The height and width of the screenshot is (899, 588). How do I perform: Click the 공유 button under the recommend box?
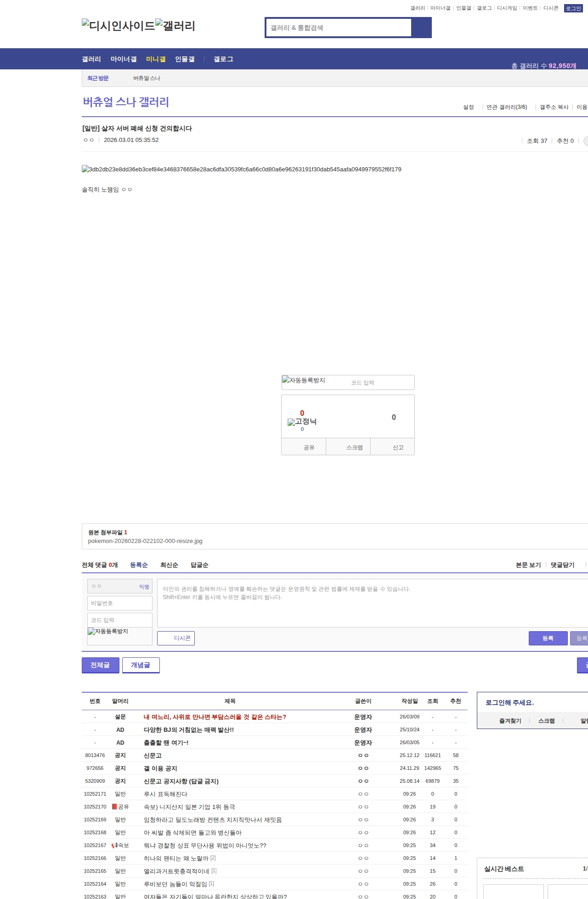pyautogui.click(x=304, y=447)
